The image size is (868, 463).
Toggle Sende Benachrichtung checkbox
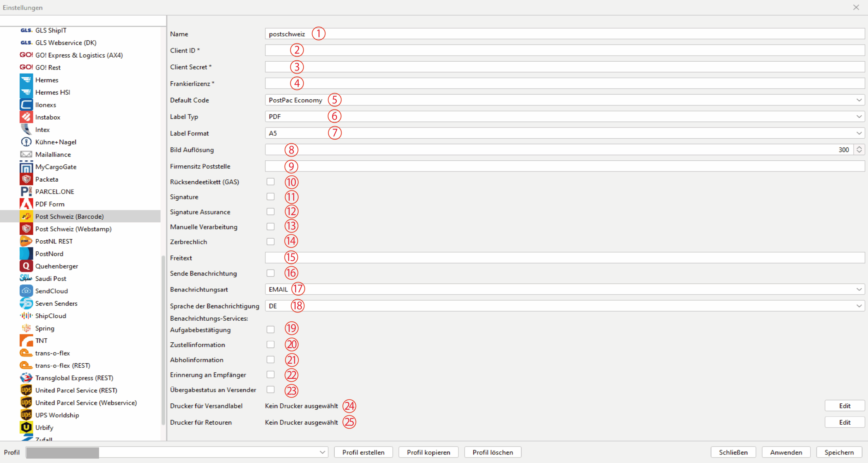(271, 273)
